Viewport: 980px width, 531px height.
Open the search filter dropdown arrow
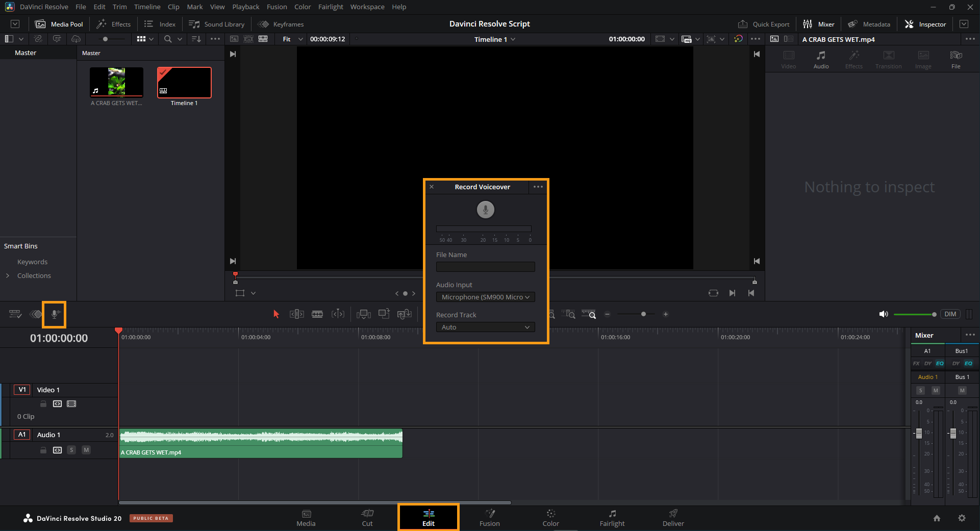[x=180, y=39]
